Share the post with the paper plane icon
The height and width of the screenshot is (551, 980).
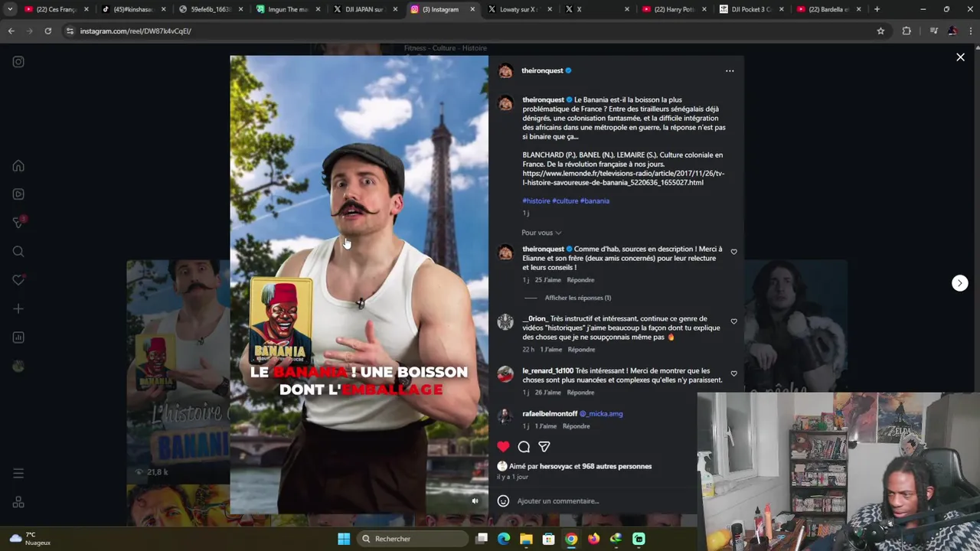[x=544, y=446]
